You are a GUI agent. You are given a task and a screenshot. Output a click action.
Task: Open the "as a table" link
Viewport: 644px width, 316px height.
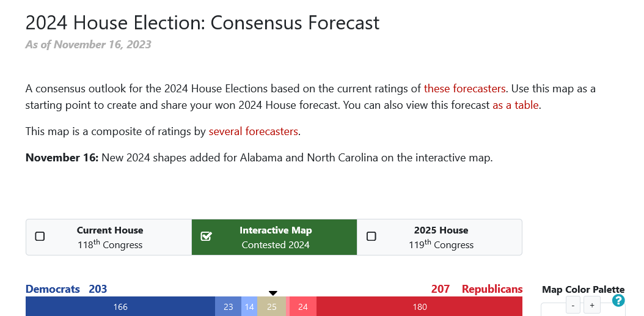516,105
